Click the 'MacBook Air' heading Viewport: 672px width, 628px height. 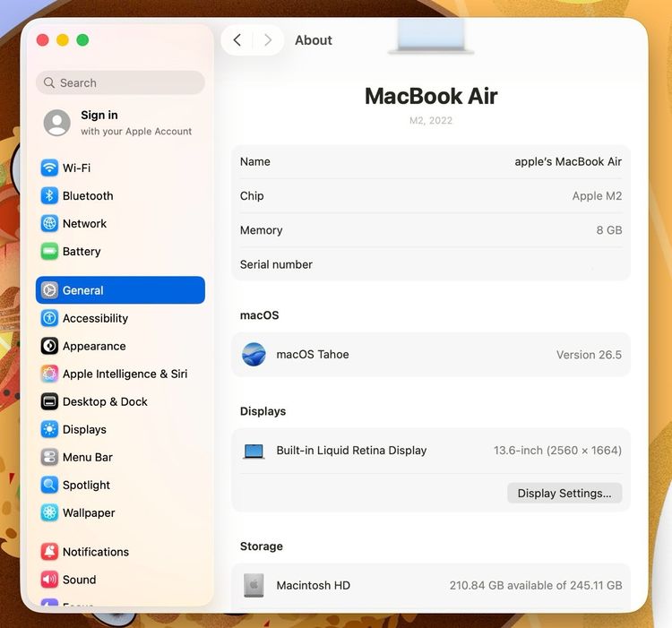tap(431, 96)
